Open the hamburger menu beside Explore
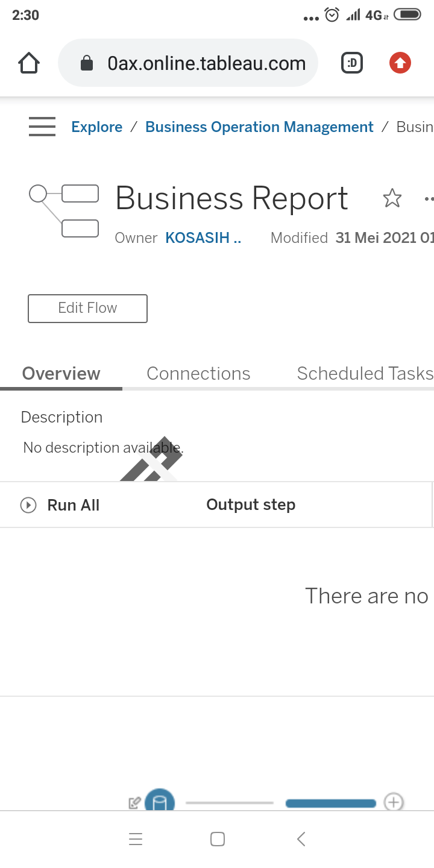 42,127
